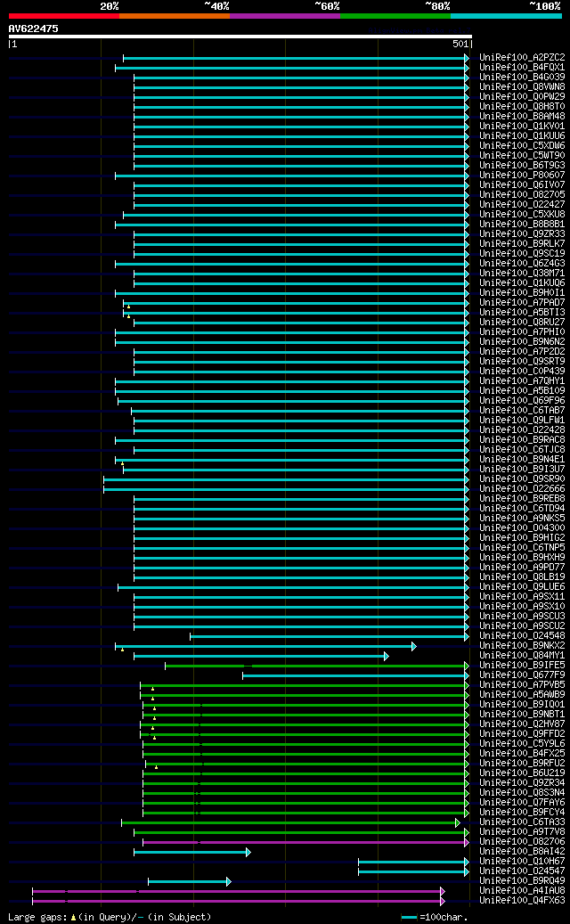570x924 pixels.
Task: Click the red 20% legend segment
Action: pos(63,16)
